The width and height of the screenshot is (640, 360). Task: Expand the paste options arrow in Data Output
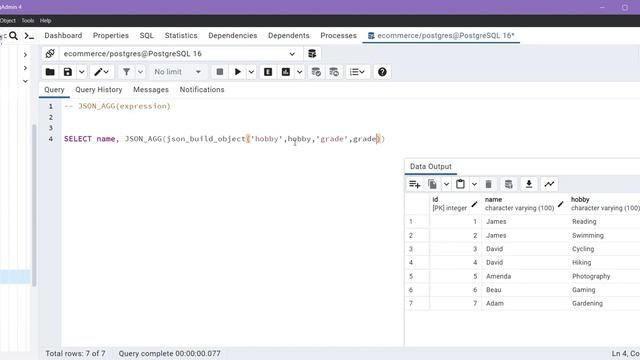(x=474, y=184)
